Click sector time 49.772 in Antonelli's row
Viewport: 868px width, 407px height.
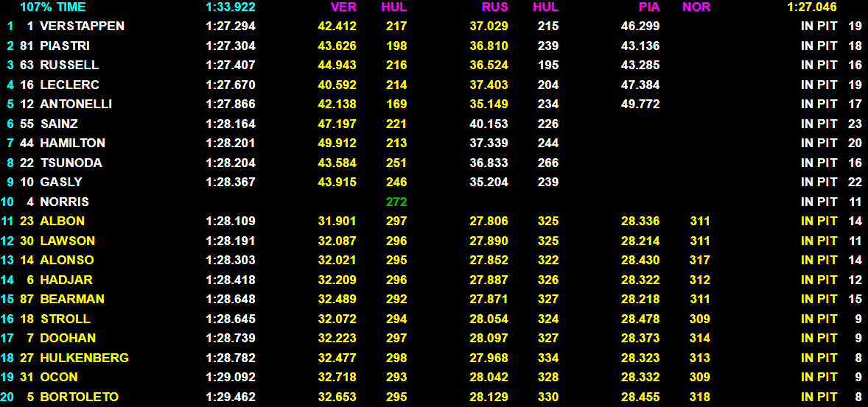(x=640, y=104)
